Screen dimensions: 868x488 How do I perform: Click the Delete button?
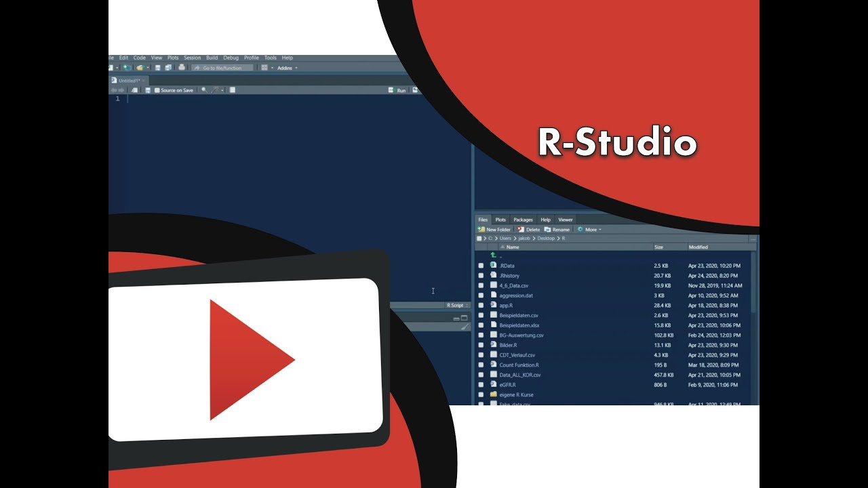click(528, 230)
